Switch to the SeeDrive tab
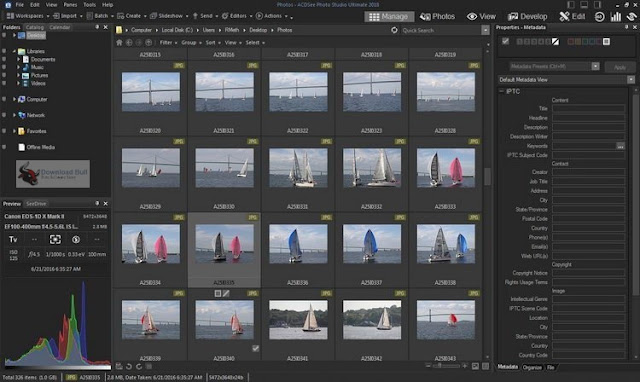Viewport: 640px width, 382px height. [x=36, y=204]
